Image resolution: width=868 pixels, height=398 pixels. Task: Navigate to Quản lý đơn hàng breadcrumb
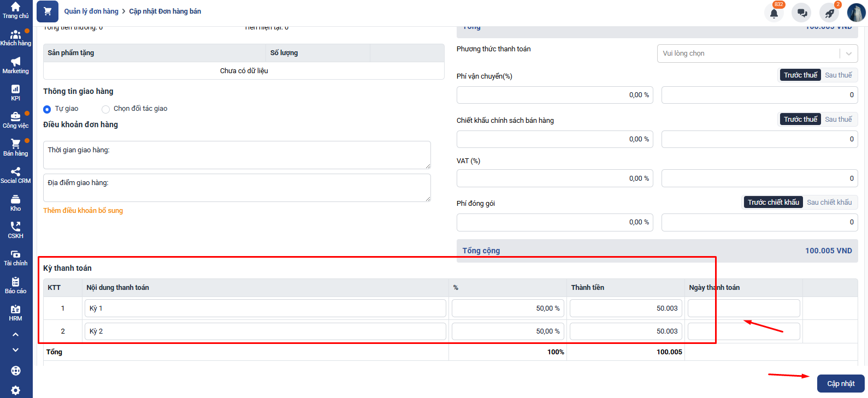click(x=91, y=11)
